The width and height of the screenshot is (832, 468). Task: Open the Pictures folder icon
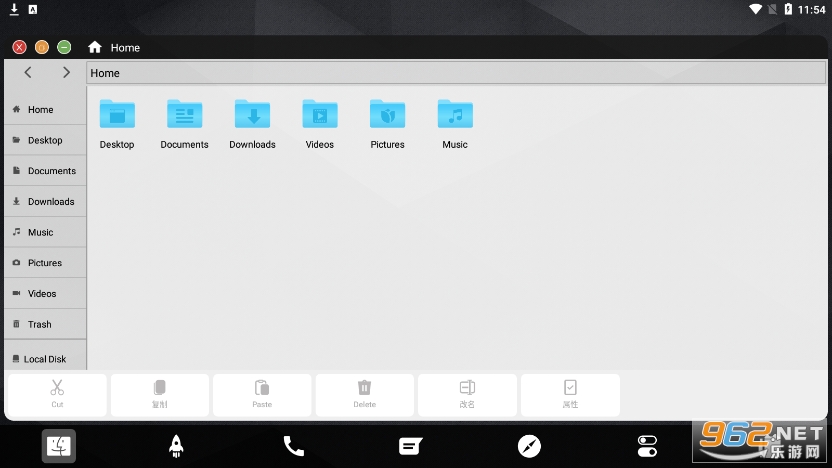pyautogui.click(x=387, y=114)
